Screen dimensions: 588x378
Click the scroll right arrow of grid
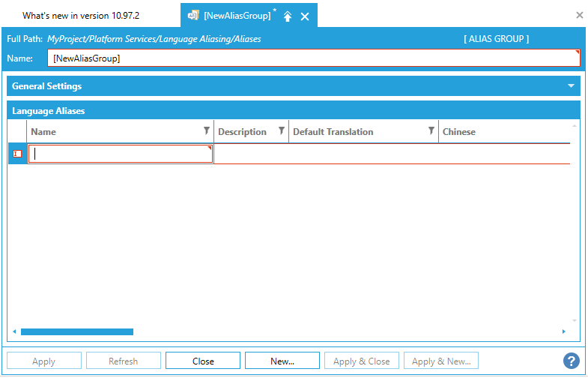[564, 331]
